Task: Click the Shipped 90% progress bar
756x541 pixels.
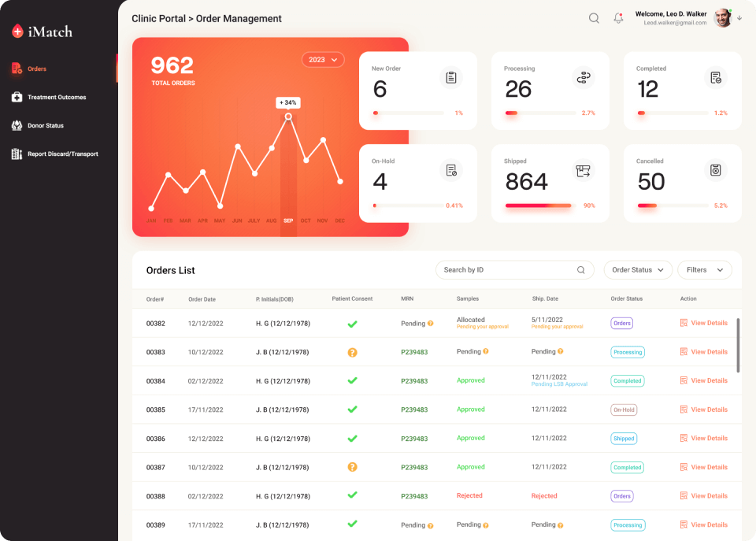Action: pos(540,206)
